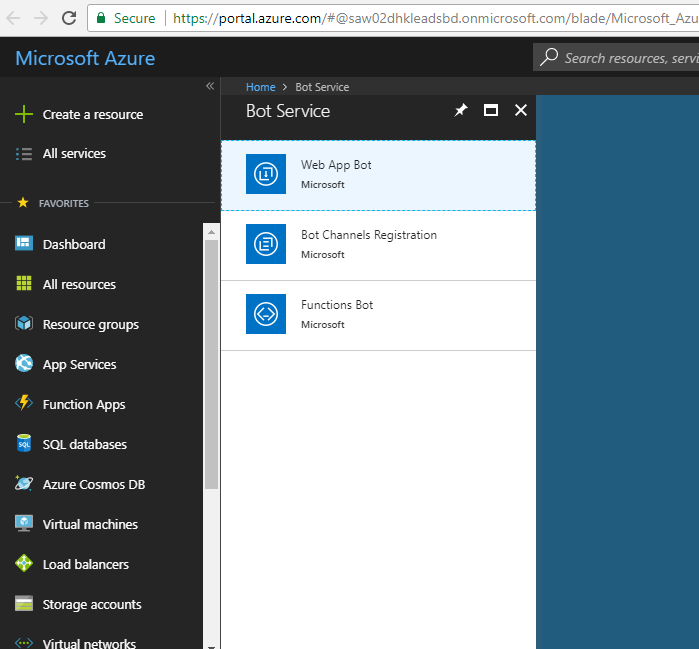The height and width of the screenshot is (649, 699).
Task: Click the FAVORITES section label
Action: (64, 203)
